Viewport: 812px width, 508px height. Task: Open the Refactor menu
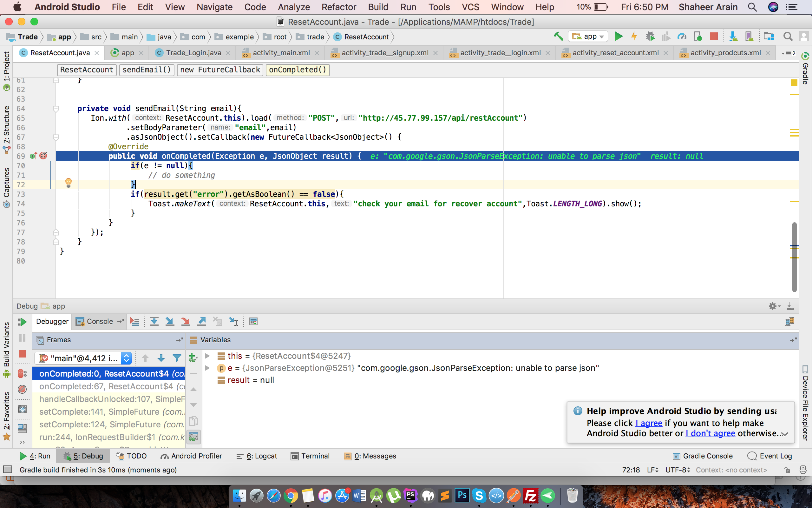[x=338, y=7]
